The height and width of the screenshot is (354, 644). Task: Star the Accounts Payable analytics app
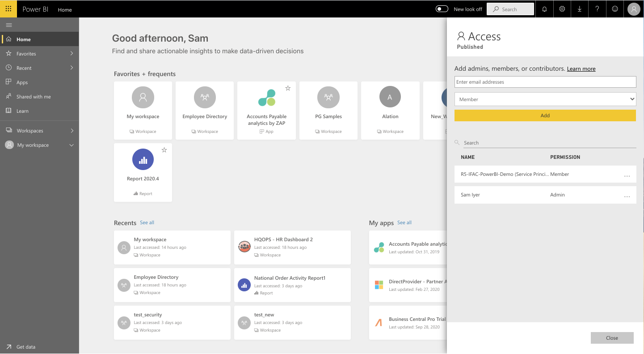tap(288, 88)
